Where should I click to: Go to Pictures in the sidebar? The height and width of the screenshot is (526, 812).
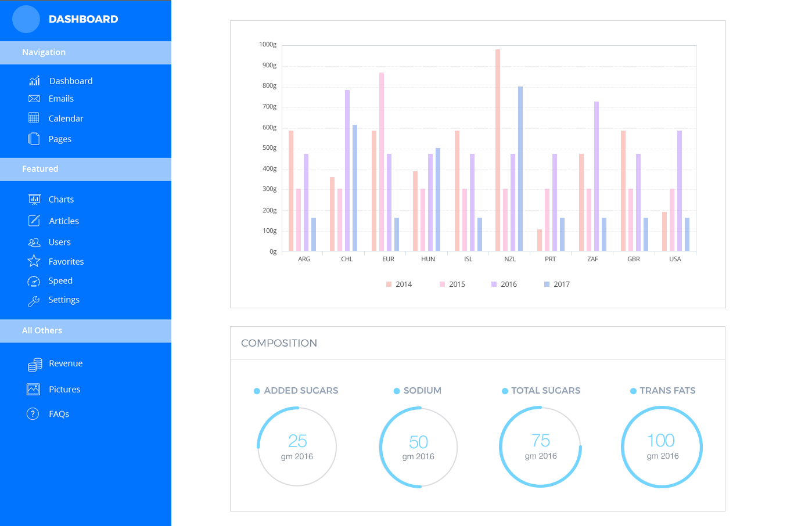[64, 390]
